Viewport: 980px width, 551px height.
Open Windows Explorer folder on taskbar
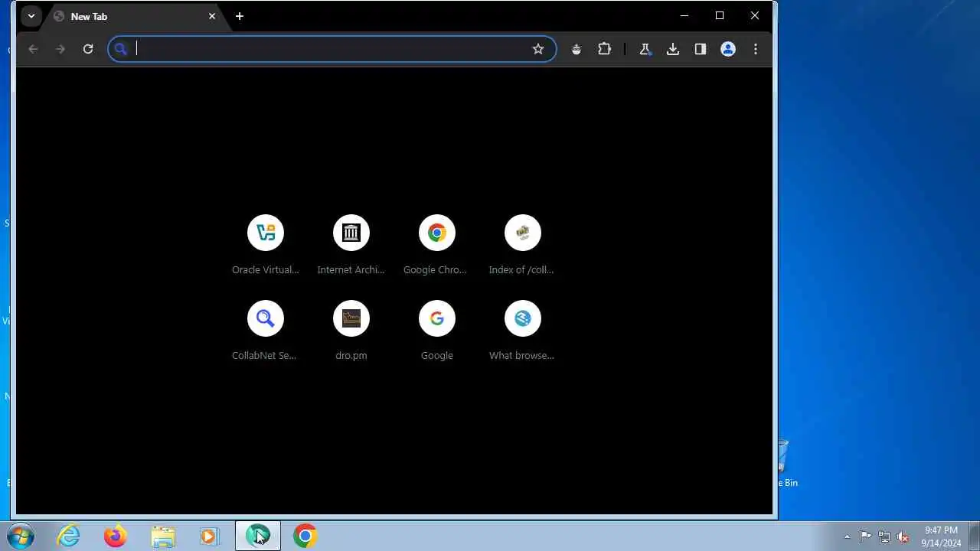163,536
